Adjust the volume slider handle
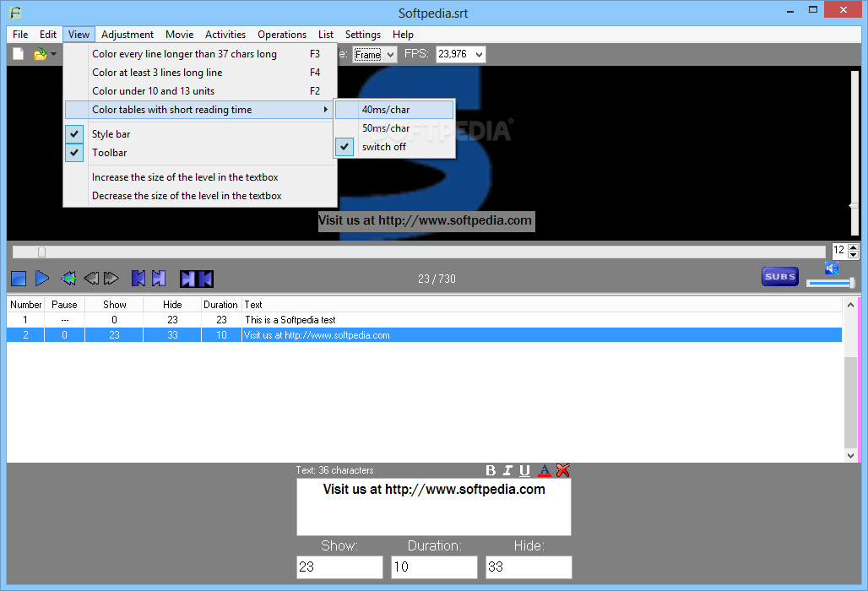 click(x=852, y=284)
